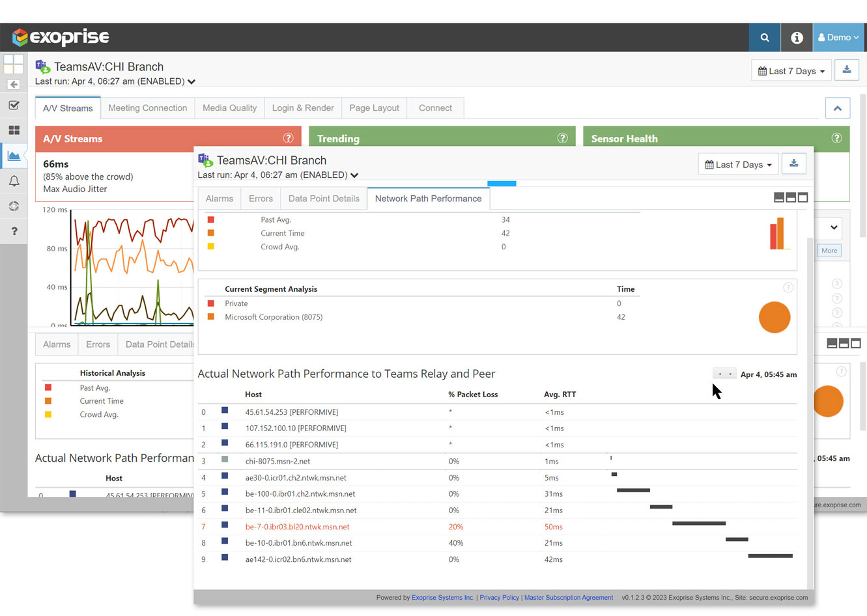Open search from the top header
The width and height of the screenshot is (867, 616).
coord(765,38)
